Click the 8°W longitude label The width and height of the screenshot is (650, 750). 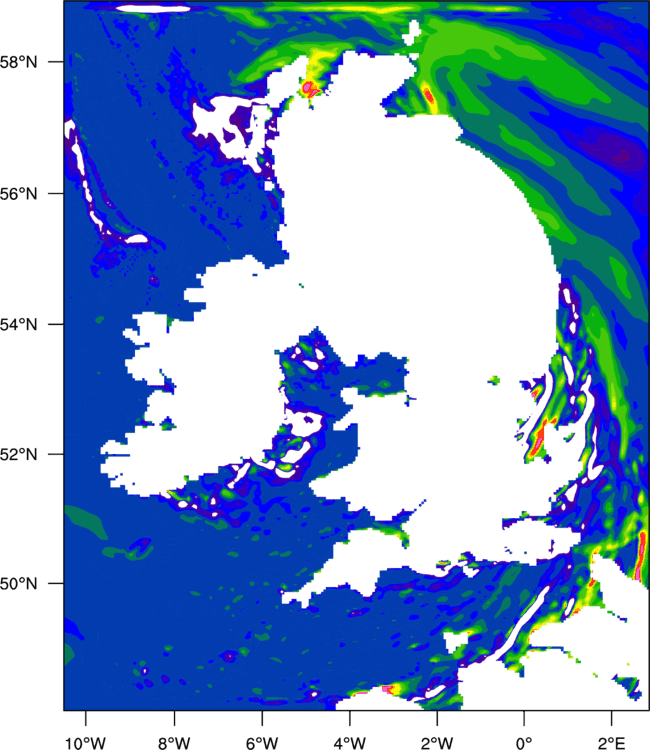pos(174,743)
